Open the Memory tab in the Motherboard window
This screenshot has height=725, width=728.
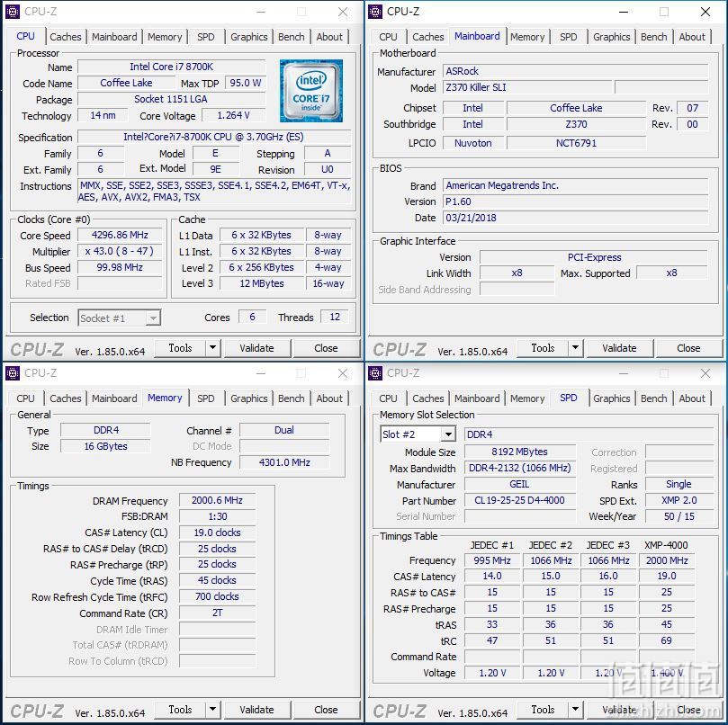(527, 37)
